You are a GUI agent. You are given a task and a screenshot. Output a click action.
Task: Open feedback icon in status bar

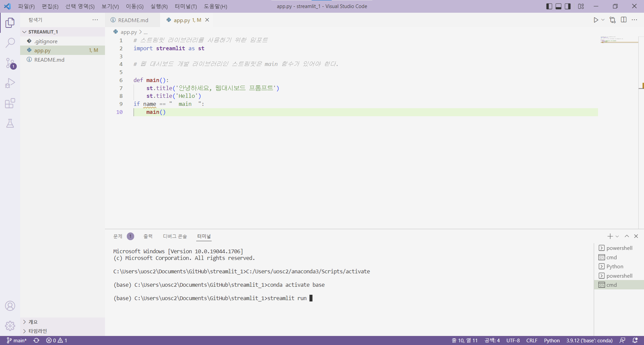coord(622,340)
